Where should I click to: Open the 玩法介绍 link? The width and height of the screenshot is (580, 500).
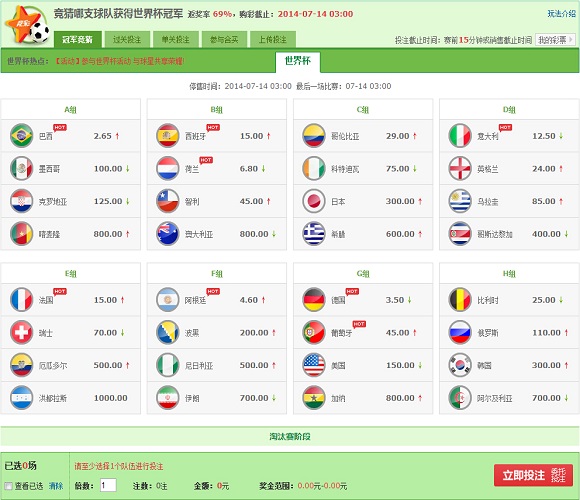[562, 14]
